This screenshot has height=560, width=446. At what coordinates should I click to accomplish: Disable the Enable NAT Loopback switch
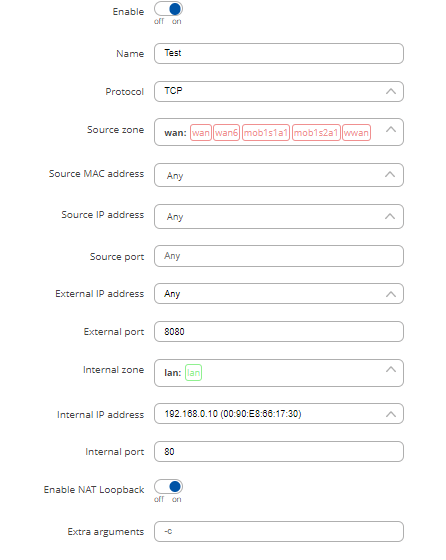[x=168, y=486]
